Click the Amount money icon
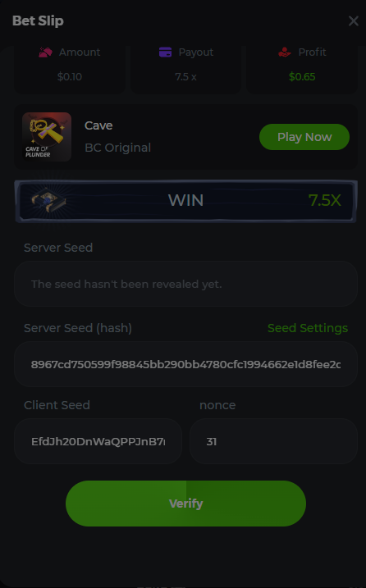366x588 pixels. [45, 52]
